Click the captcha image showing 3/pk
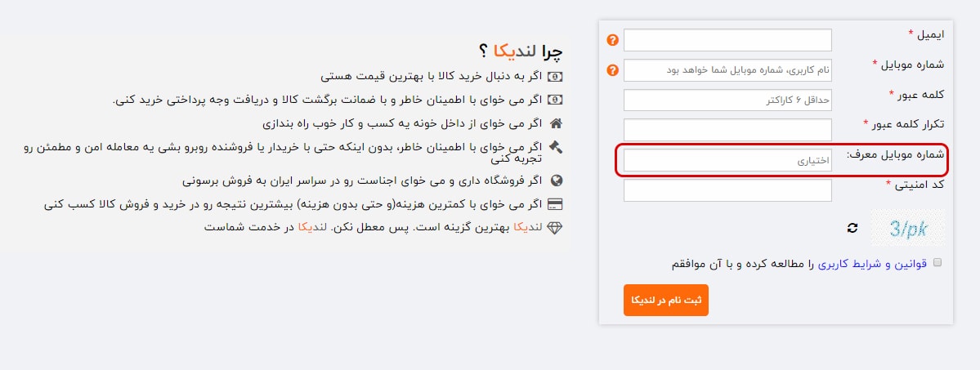Viewport: 980px width, 370px height. [908, 229]
